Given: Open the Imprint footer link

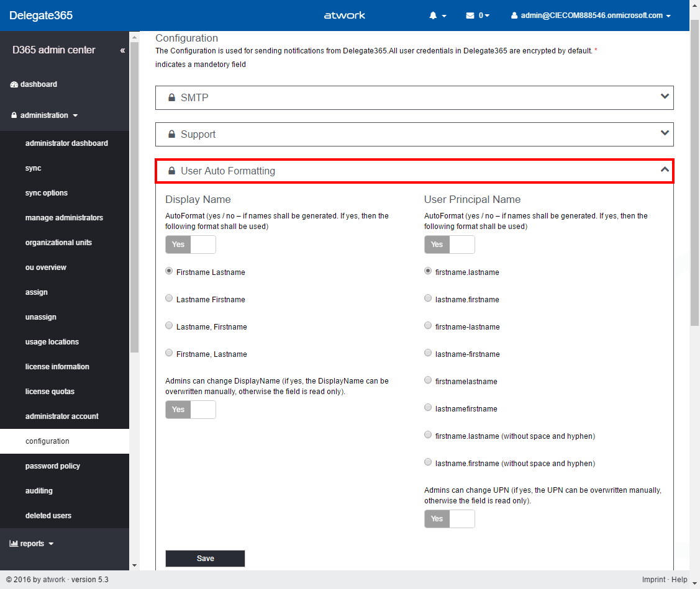Looking at the screenshot, I should [653, 580].
